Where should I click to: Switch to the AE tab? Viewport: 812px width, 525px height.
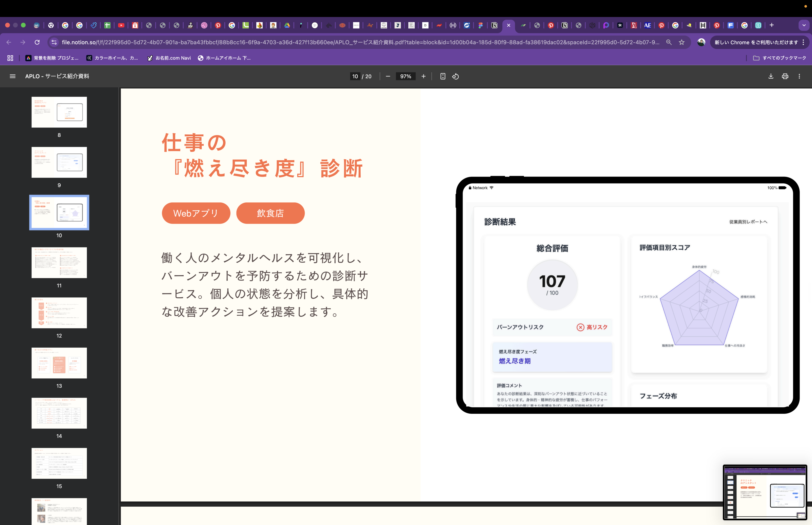click(647, 25)
